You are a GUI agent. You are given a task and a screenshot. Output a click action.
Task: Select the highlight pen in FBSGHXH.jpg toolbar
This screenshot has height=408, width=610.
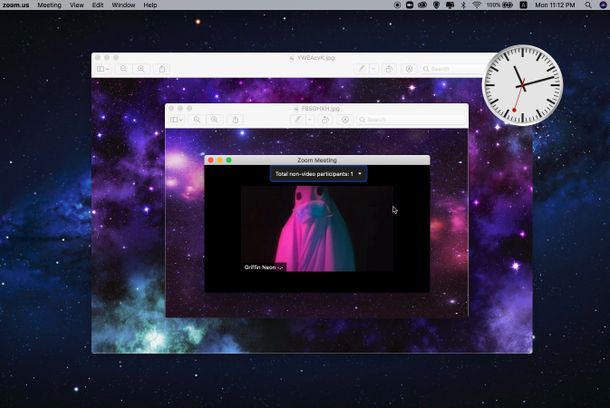coord(298,119)
